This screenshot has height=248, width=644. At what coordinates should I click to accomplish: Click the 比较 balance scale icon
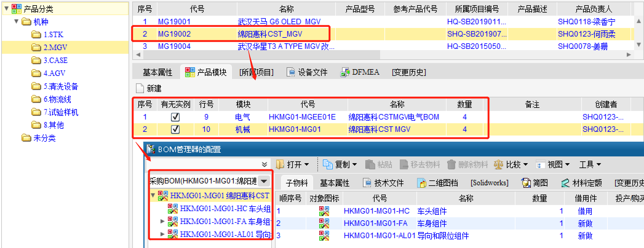coord(498,164)
